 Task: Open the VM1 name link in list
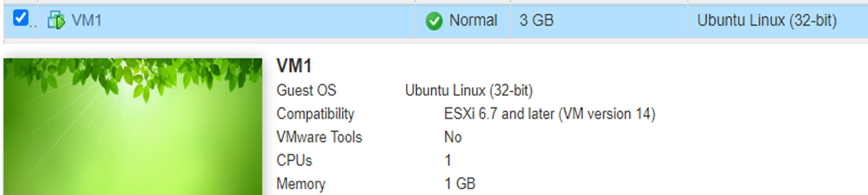pyautogui.click(x=86, y=20)
